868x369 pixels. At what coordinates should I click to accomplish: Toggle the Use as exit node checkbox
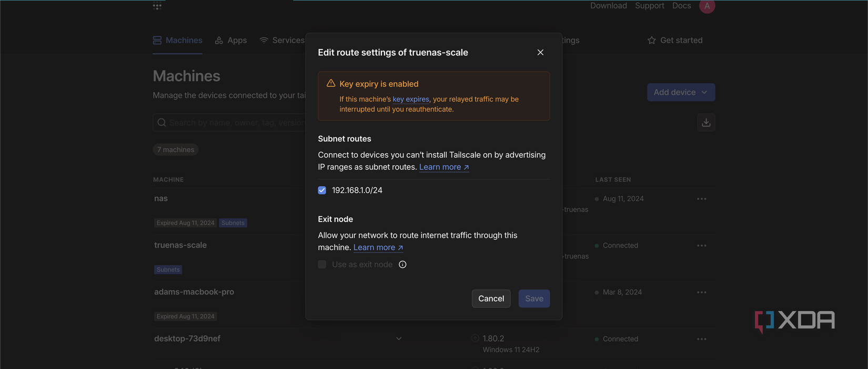point(322,265)
